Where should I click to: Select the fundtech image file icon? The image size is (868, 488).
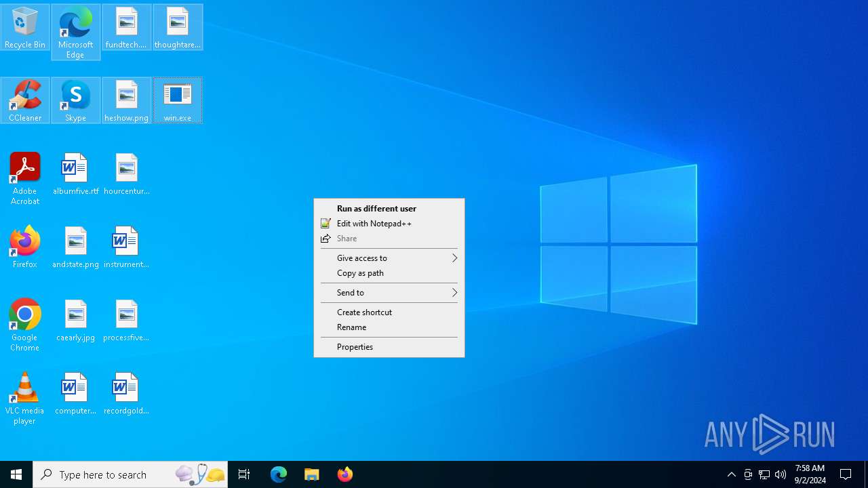click(x=126, y=27)
